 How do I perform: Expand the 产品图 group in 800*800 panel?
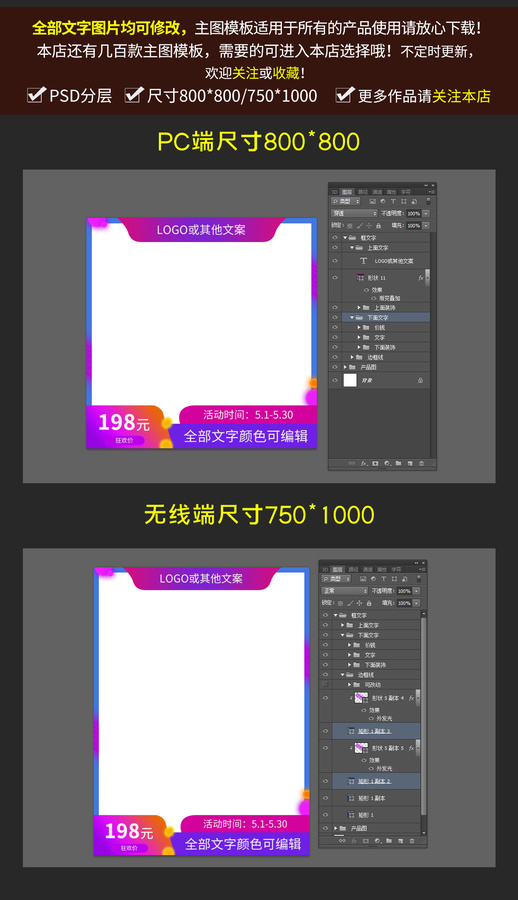[345, 367]
